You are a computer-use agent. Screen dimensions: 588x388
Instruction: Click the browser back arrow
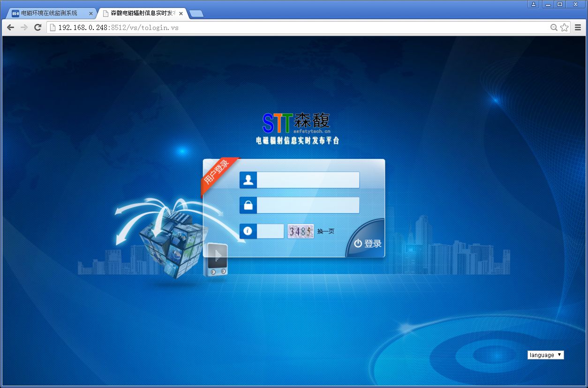10,28
